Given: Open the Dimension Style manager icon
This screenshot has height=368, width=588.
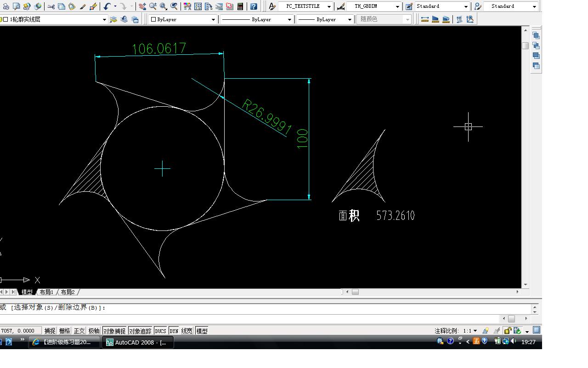Looking at the screenshot, I should (x=341, y=6).
